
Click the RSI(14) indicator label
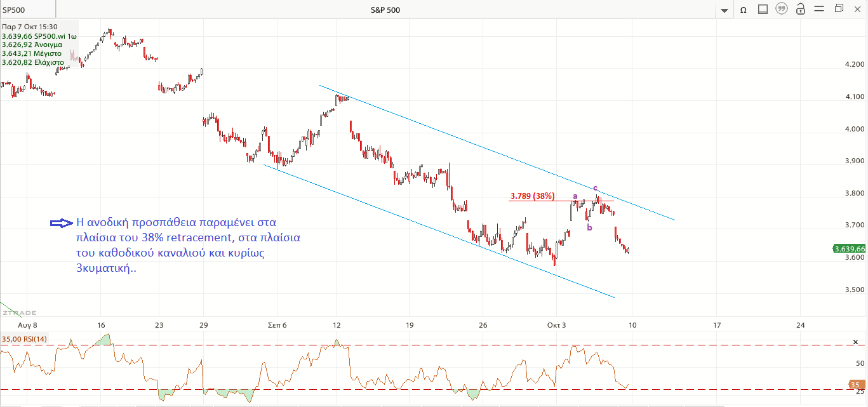[23, 340]
